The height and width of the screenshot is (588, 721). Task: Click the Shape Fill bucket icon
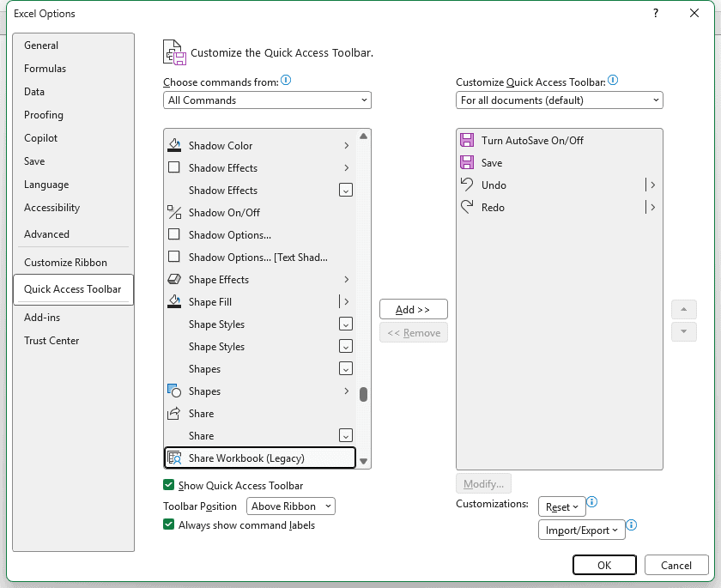[x=173, y=301]
